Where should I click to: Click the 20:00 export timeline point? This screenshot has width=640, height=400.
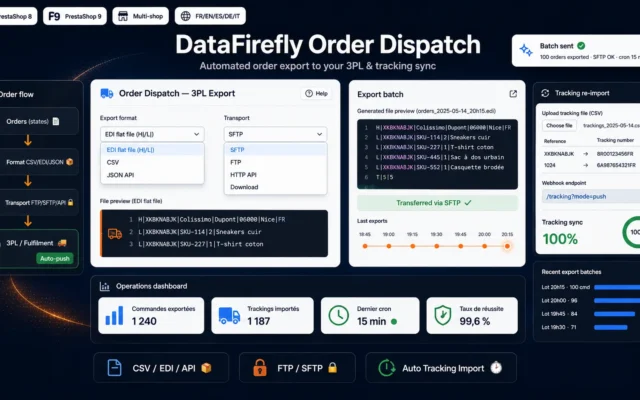484,246
